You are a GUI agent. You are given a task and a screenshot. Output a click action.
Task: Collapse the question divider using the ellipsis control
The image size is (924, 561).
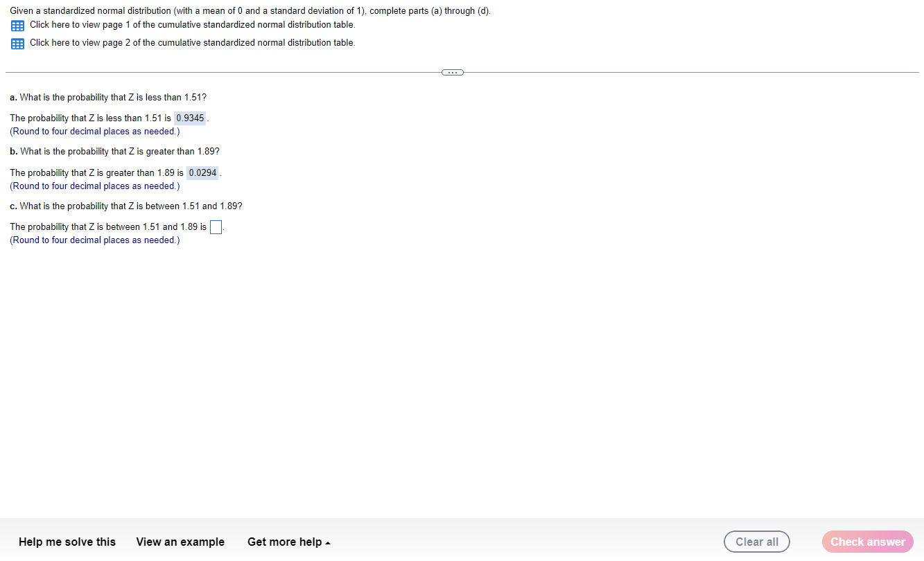tap(452, 72)
